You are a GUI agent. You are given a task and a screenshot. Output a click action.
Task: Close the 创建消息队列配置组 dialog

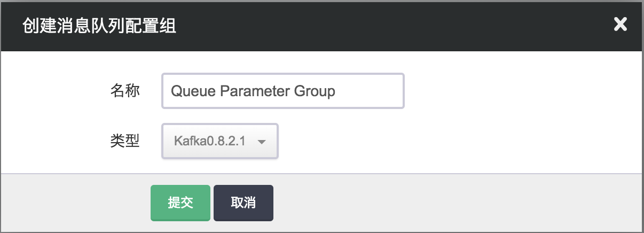tap(620, 25)
